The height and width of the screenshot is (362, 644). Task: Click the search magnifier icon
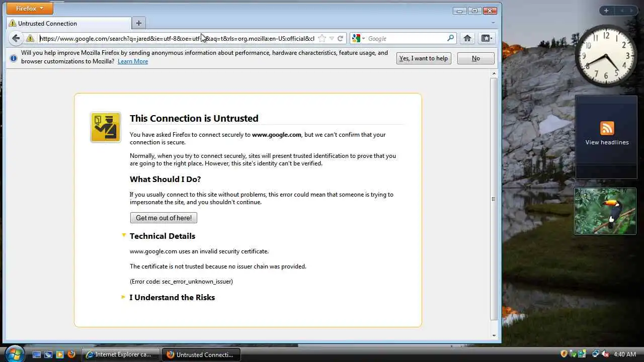pos(450,38)
